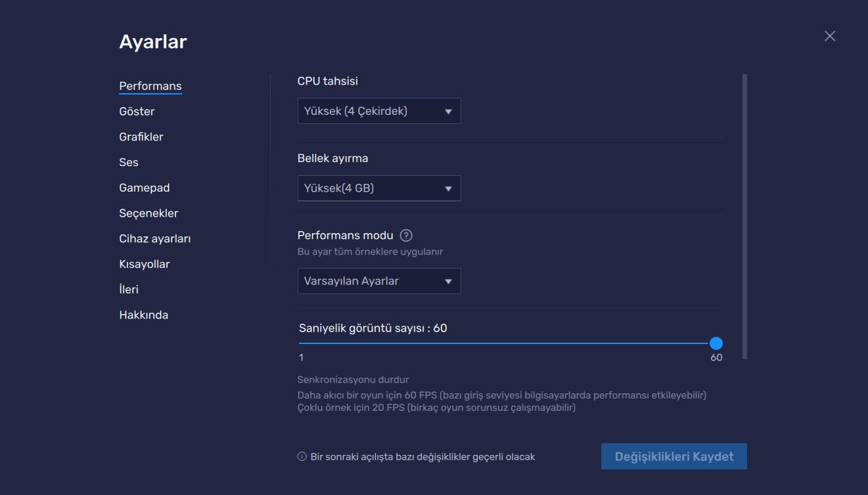Click 'Bu ayar tüm örneklere uygulanır' text

point(371,251)
